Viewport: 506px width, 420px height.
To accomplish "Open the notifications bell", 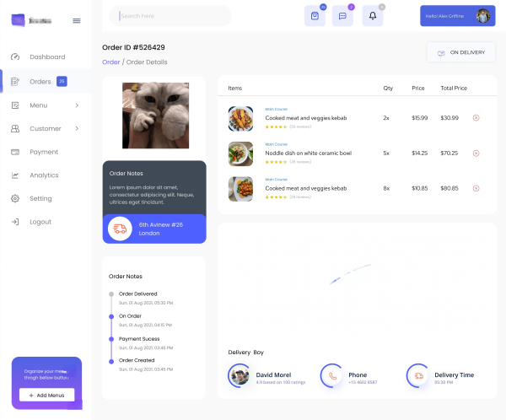I will tap(373, 16).
